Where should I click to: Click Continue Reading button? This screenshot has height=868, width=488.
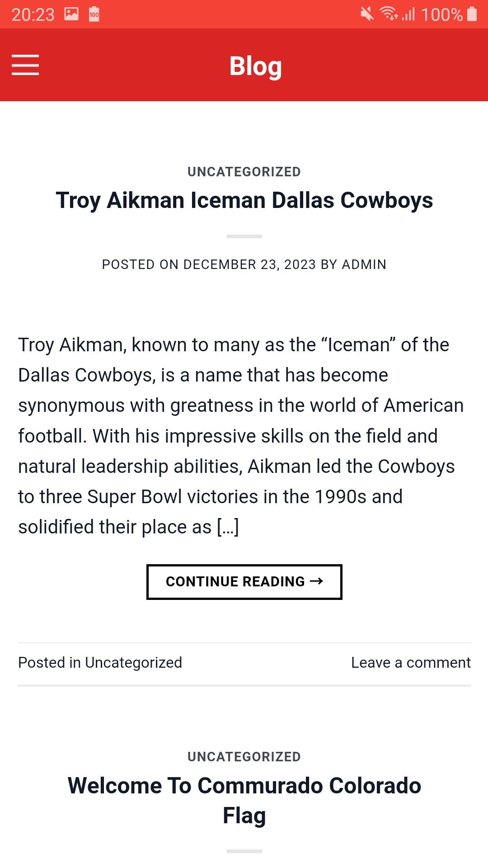tap(244, 582)
